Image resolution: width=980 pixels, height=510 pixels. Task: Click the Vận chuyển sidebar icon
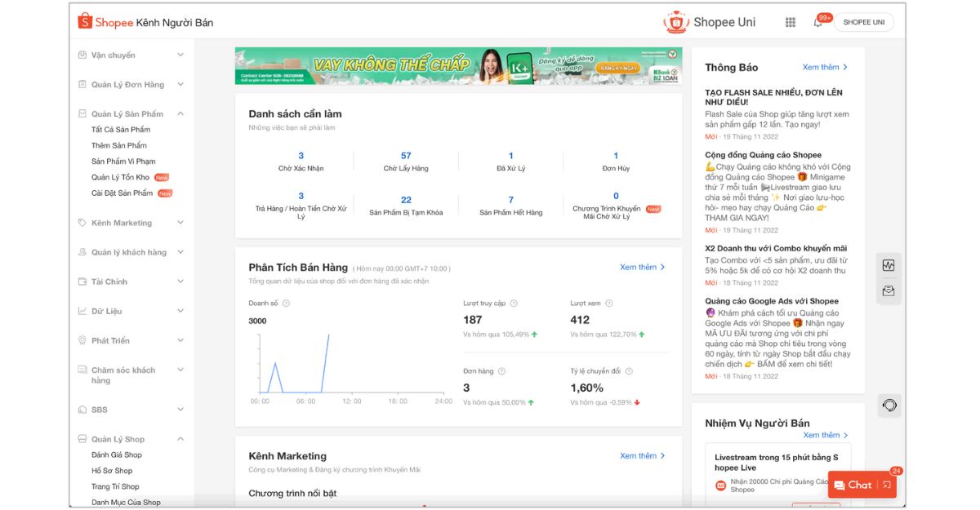tap(82, 55)
